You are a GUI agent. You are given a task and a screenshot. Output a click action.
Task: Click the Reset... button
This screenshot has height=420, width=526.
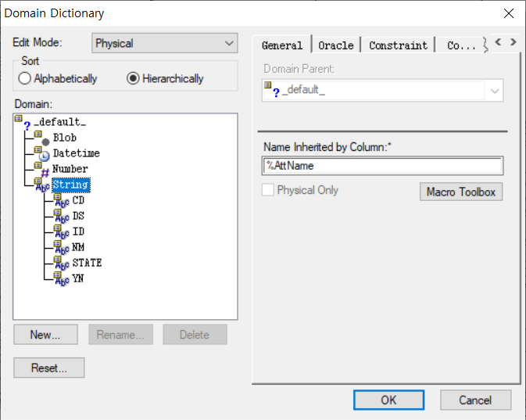coord(49,368)
